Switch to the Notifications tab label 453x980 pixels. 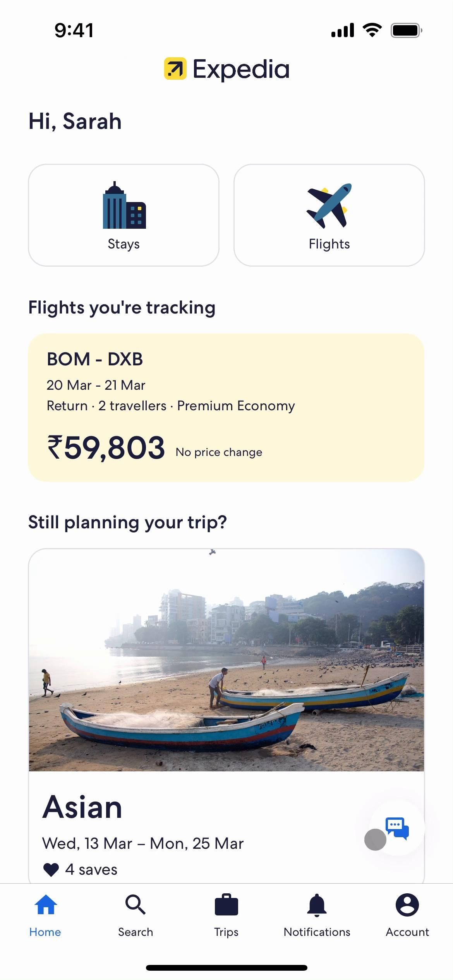coord(317,932)
